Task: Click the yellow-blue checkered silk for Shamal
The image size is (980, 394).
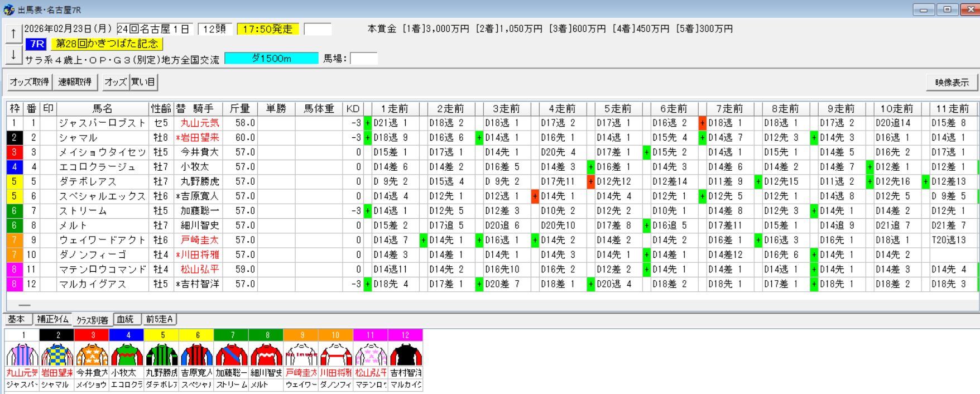Action: click(57, 355)
